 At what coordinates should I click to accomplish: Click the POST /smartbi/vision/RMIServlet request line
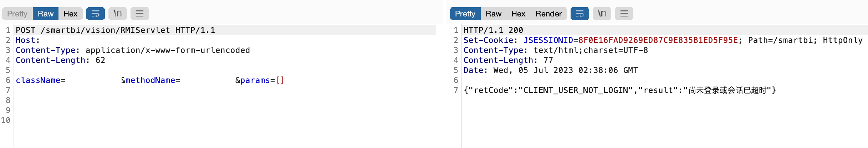115,30
